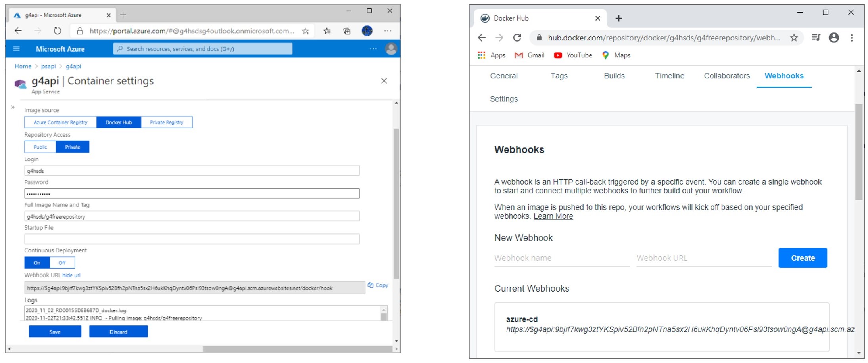868x363 pixels.
Task: Click the Azure hamburger menu icon
Action: 16,49
